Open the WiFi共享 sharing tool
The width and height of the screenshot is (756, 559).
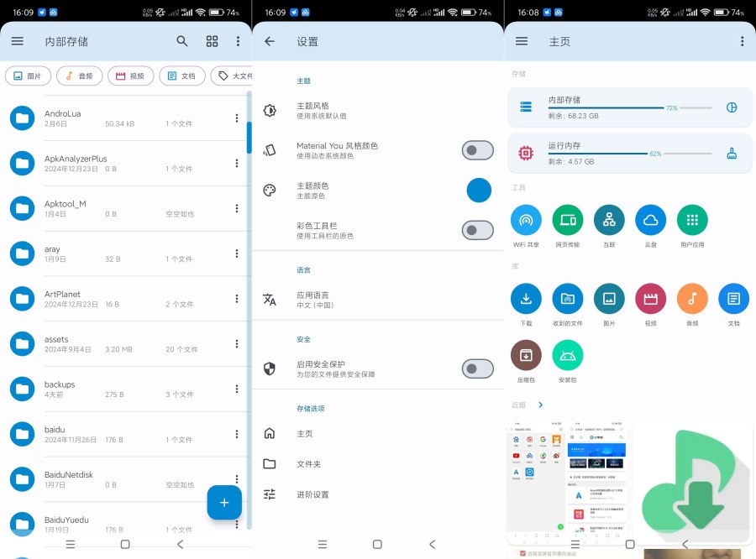point(526,221)
